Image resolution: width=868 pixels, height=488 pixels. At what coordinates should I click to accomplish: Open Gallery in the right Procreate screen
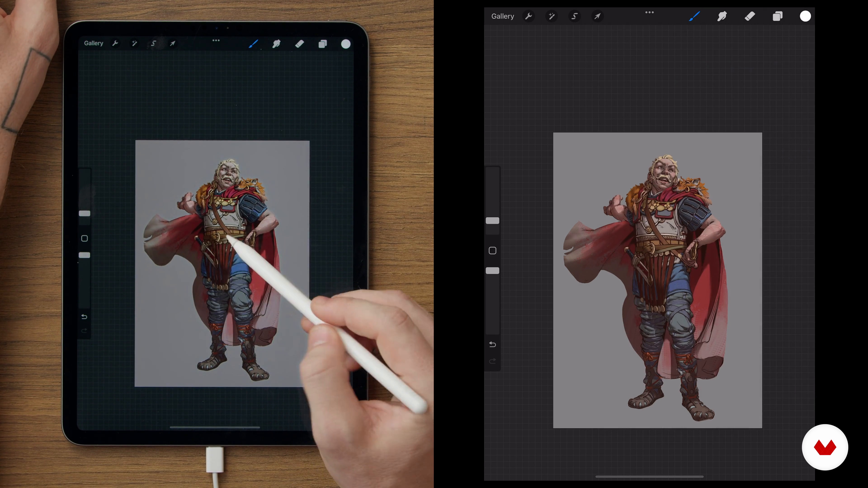(502, 16)
